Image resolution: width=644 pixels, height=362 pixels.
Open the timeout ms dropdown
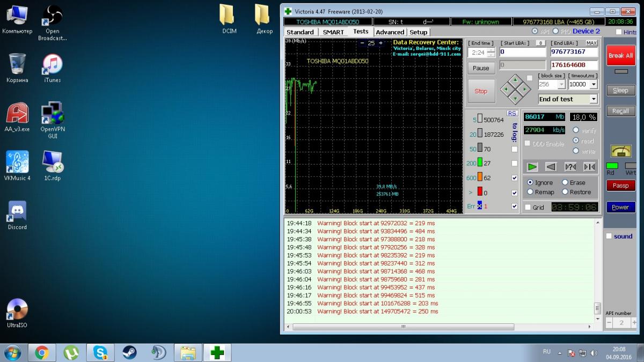click(x=593, y=84)
